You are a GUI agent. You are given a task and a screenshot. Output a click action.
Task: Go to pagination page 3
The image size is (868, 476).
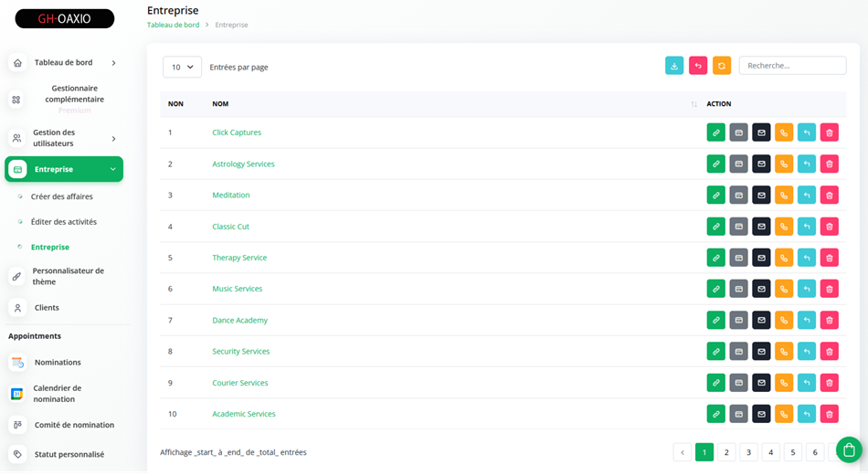(748, 452)
